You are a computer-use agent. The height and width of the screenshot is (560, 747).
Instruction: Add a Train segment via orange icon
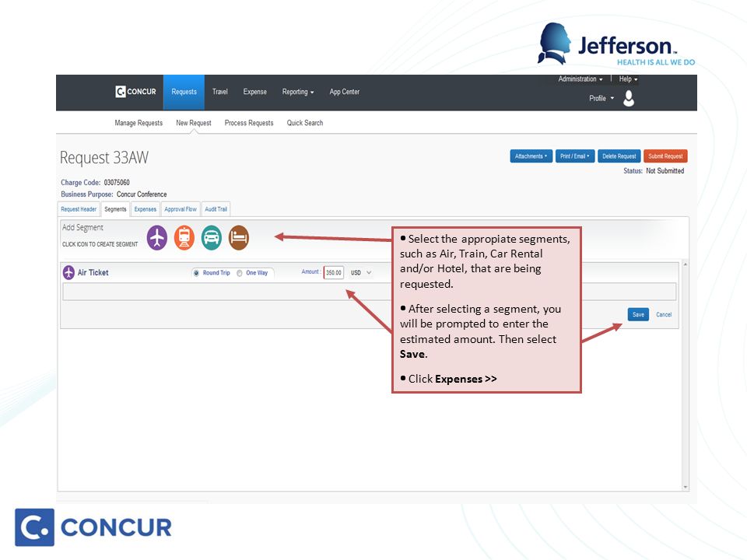tap(184, 238)
